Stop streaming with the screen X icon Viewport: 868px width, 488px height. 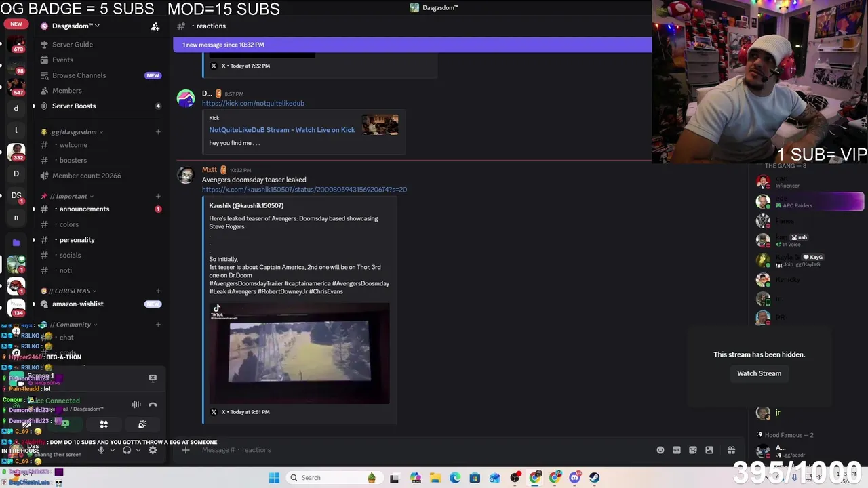[153, 378]
